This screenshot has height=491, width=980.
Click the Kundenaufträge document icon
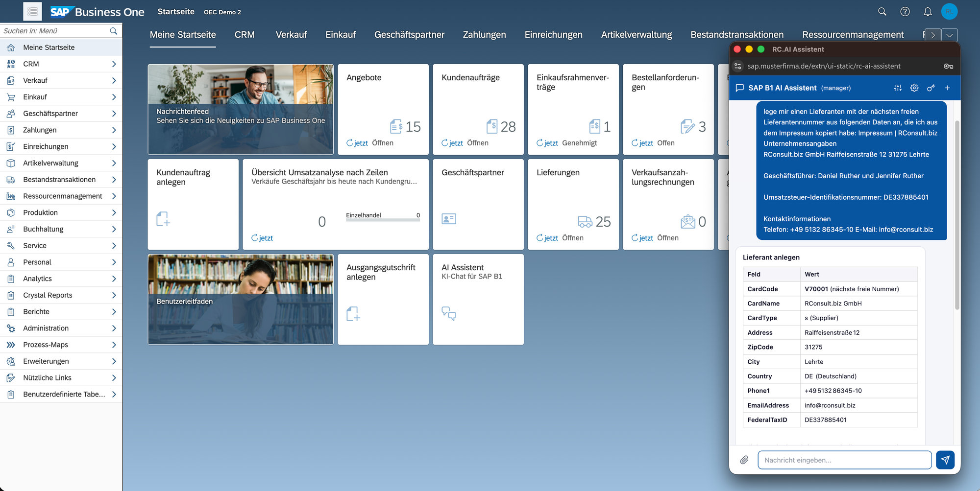491,126
